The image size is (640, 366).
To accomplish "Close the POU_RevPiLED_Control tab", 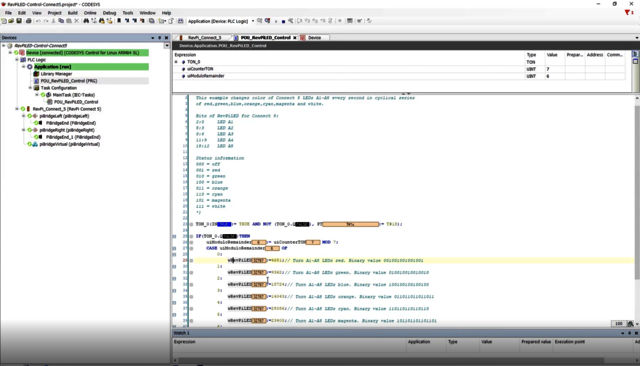I will pyautogui.click(x=295, y=38).
